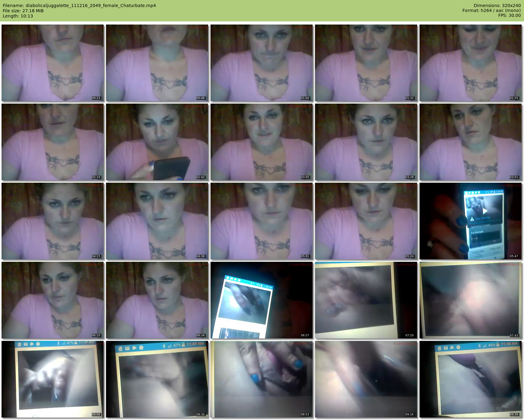Click the frame marked 06:57
This screenshot has height=420, width=524.
[x=262, y=300]
